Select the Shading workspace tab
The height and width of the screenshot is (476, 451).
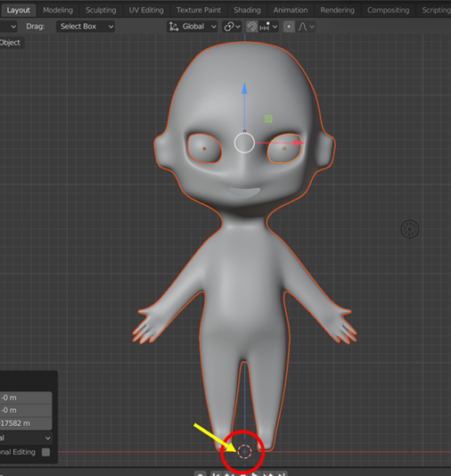pyautogui.click(x=247, y=11)
